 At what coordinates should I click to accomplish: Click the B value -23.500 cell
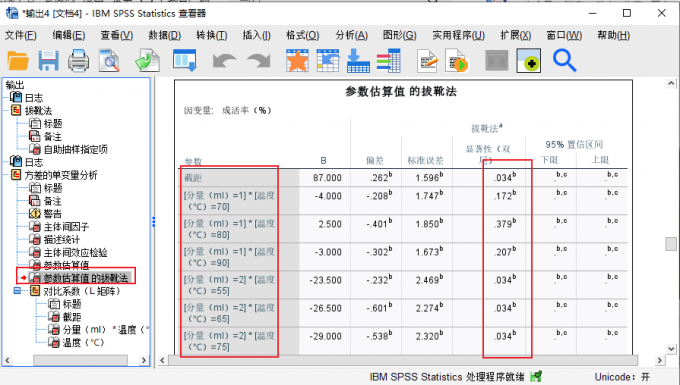click(x=325, y=281)
